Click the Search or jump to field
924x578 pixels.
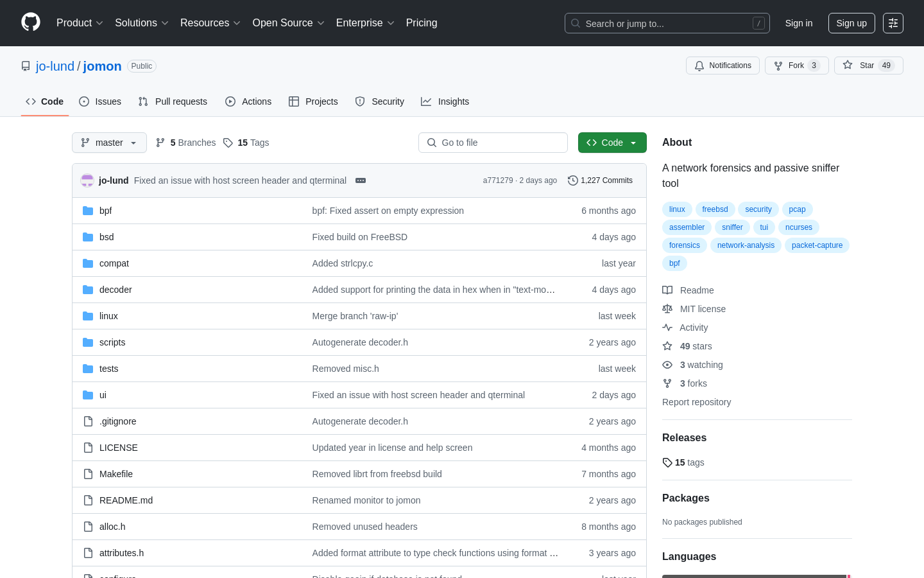point(667,23)
